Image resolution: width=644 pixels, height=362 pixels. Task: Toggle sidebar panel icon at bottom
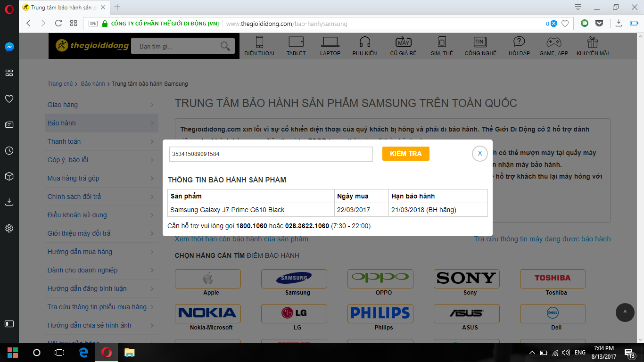coord(9,324)
